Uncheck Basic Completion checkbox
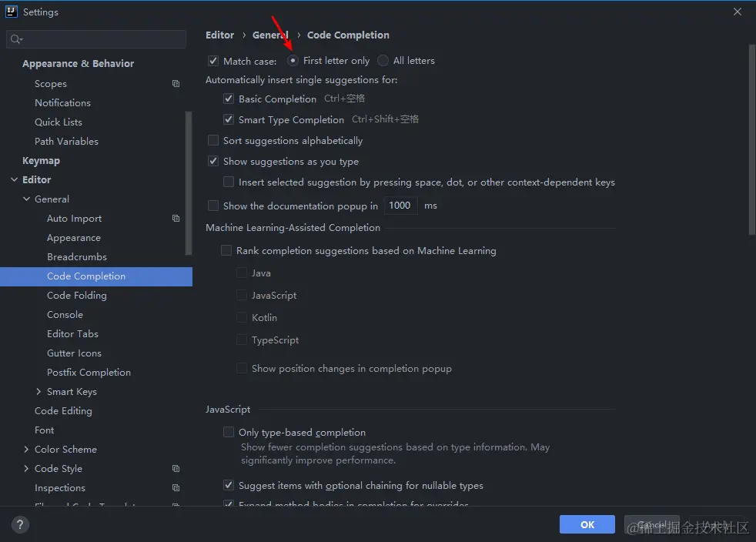Screen dimensions: 756x542 click(229, 99)
